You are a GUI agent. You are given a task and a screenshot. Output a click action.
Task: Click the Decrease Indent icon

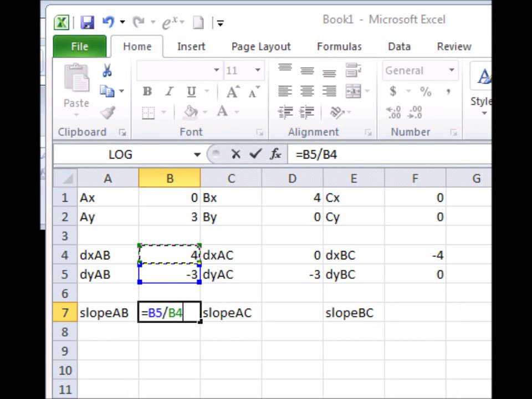285,112
